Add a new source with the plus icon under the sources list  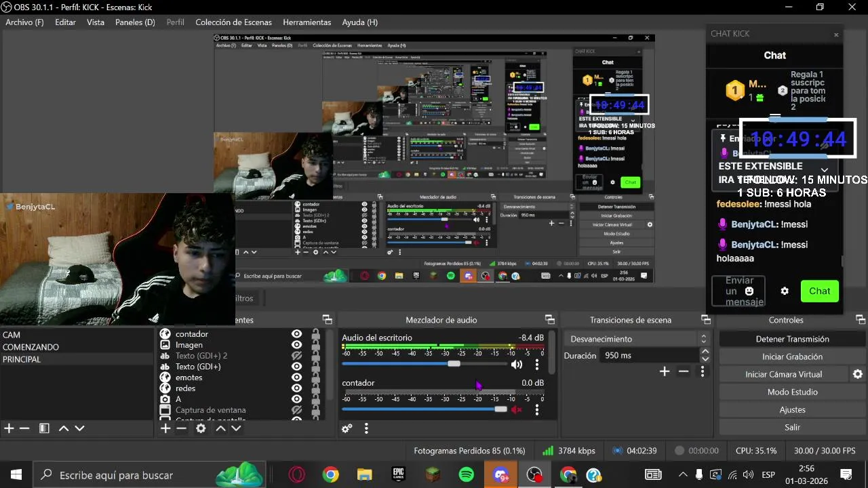tap(165, 428)
